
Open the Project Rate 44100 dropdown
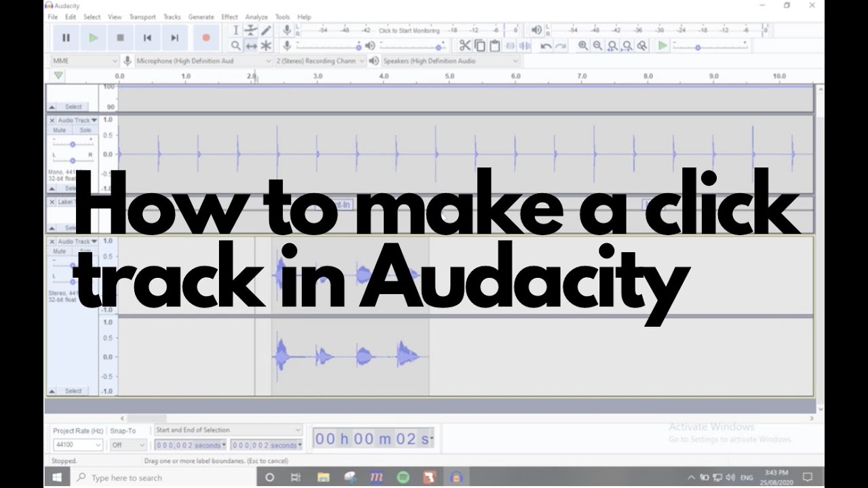pyautogui.click(x=78, y=445)
